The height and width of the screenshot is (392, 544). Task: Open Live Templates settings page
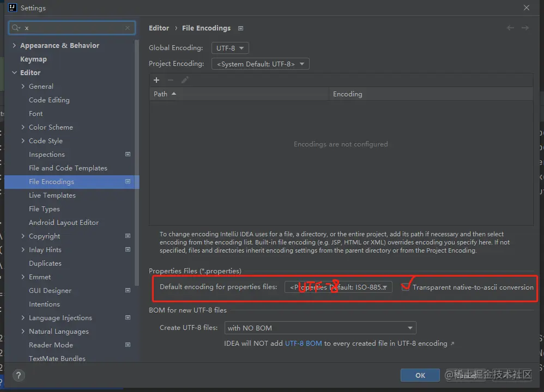pyautogui.click(x=52, y=195)
